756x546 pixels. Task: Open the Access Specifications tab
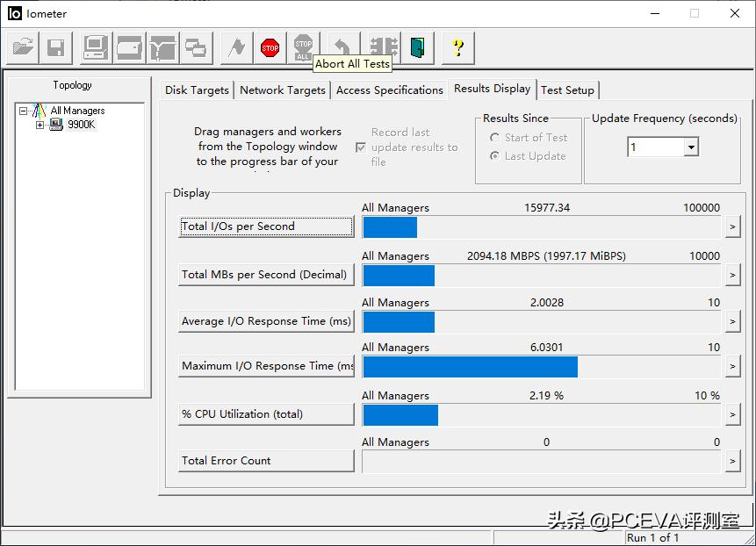[389, 90]
